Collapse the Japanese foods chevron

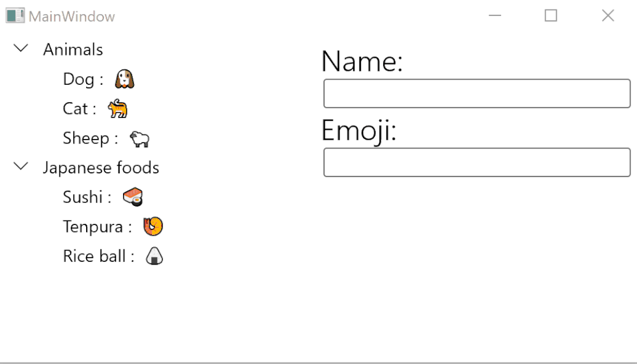point(22,166)
